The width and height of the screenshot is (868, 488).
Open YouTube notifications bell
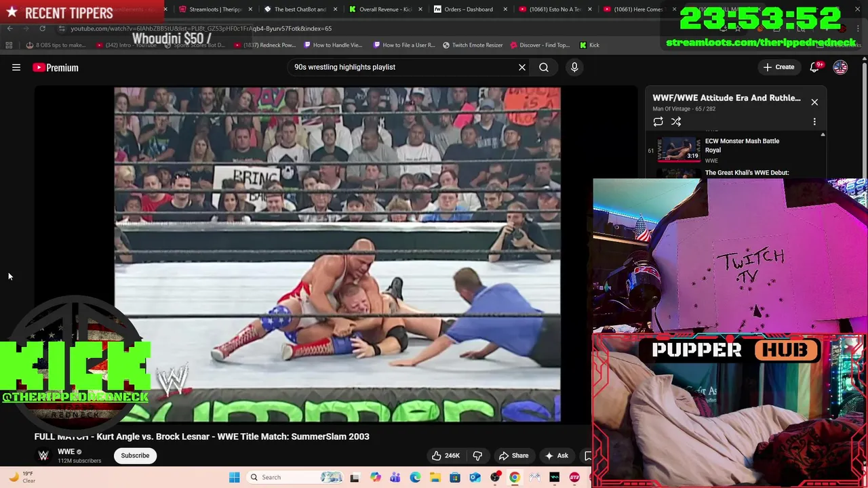[815, 67]
